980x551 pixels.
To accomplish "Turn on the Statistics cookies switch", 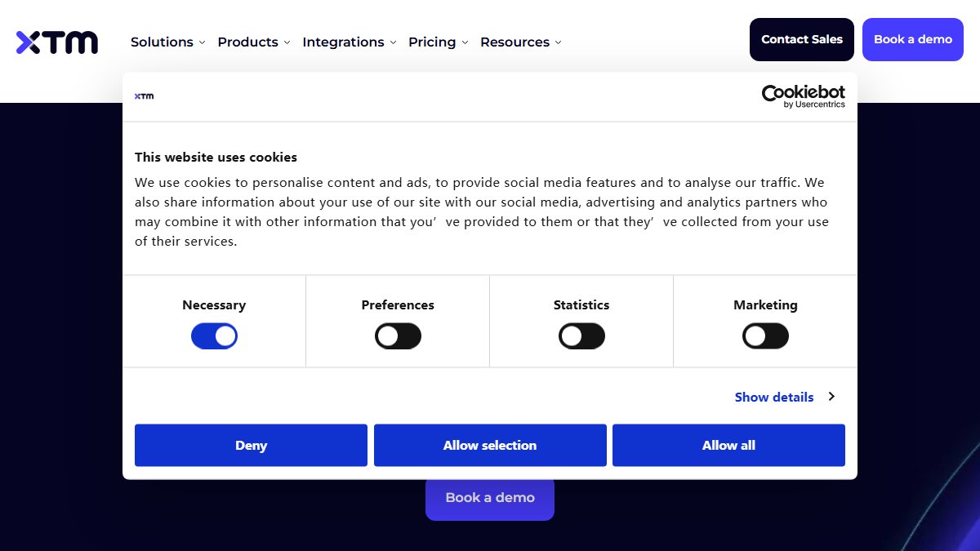I will point(581,335).
